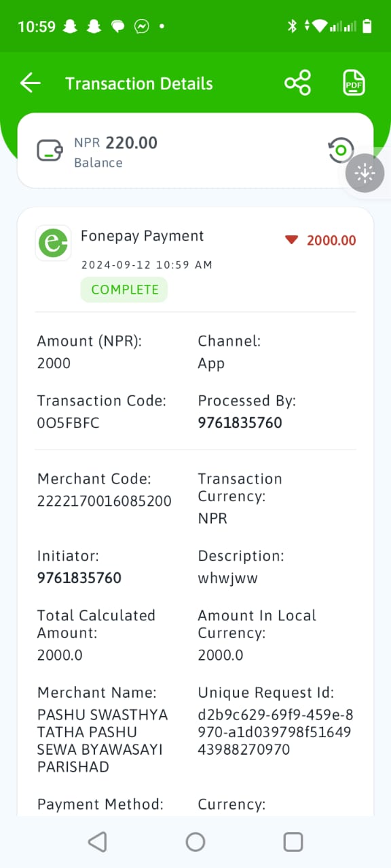Tap the NPR 220.00 balance card
Image resolution: width=391 pixels, height=868 pixels.
(195, 150)
